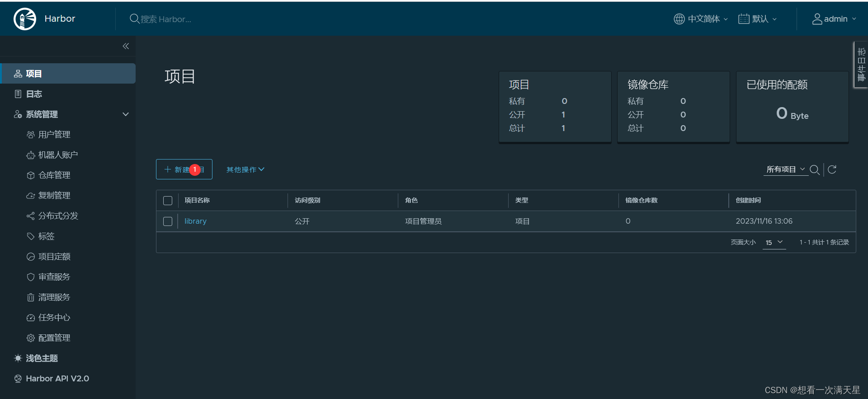Click the 分布式分发 share icon
This screenshot has width=868, height=399.
(31, 216)
